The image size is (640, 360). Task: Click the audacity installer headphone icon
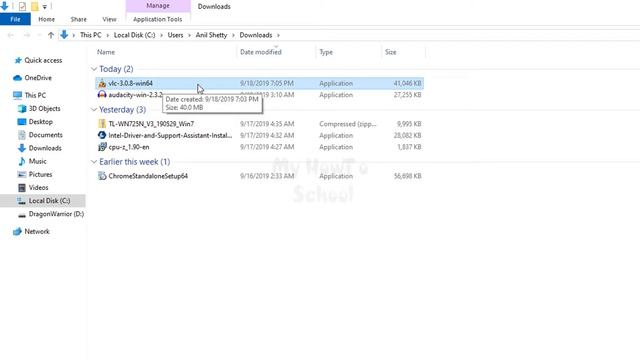pos(102,95)
